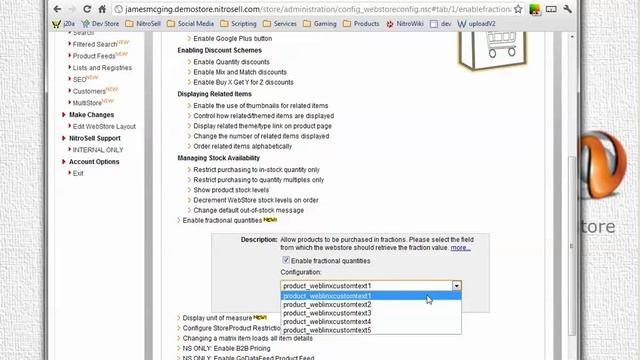Open INTERNAL ONLY sidebar item

(98, 150)
